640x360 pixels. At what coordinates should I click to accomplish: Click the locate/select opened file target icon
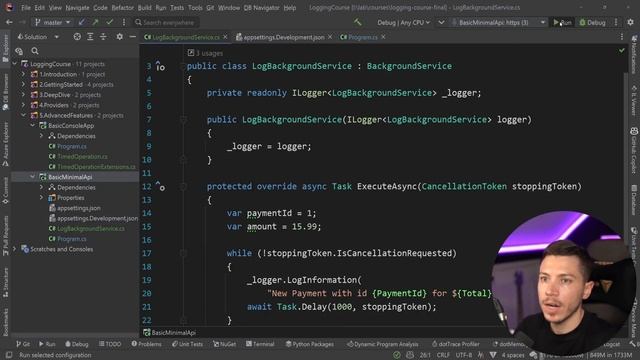[x=77, y=37]
